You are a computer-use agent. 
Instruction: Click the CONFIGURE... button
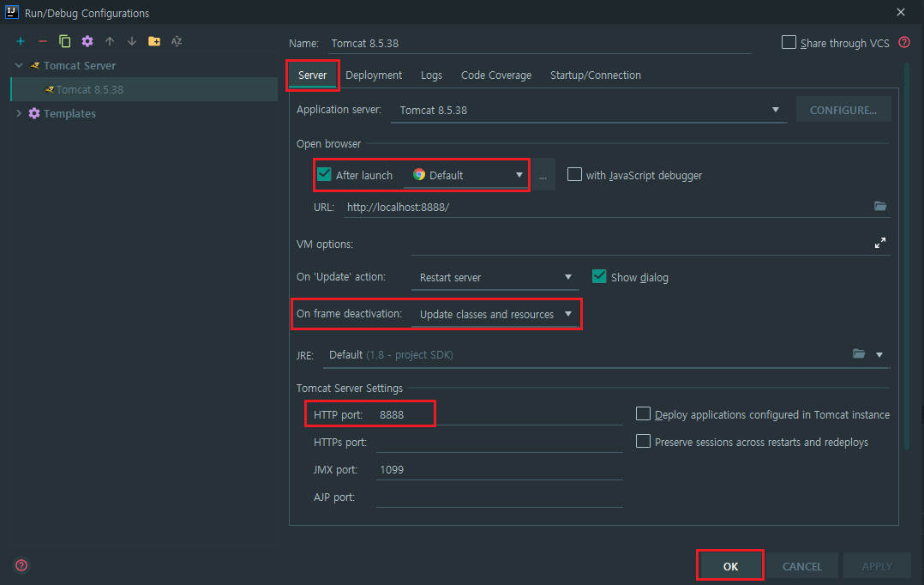843,111
